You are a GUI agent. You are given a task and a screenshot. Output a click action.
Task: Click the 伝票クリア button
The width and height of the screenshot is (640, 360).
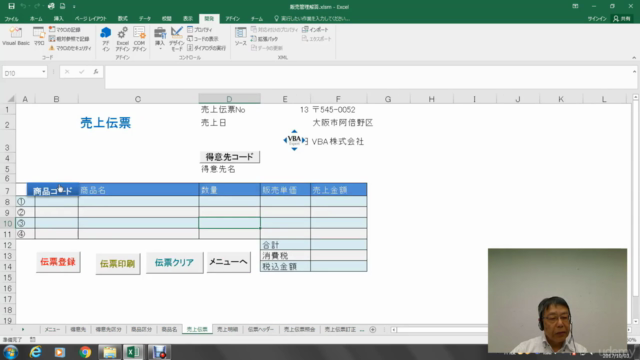click(x=174, y=262)
